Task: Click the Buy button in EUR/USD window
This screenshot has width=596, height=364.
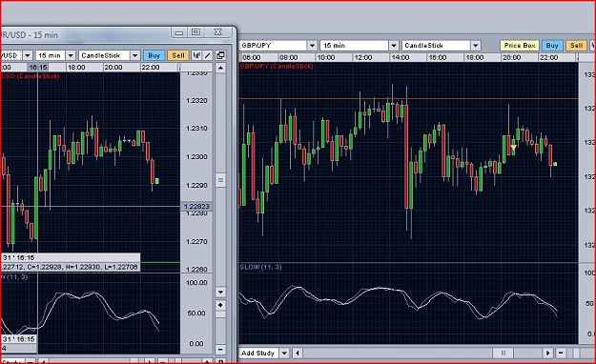Action: click(154, 55)
